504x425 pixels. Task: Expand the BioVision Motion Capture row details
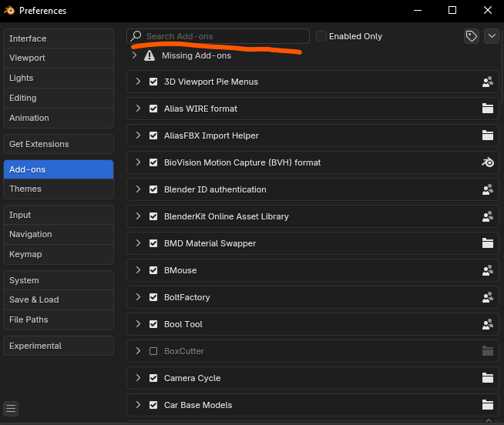pyautogui.click(x=138, y=162)
